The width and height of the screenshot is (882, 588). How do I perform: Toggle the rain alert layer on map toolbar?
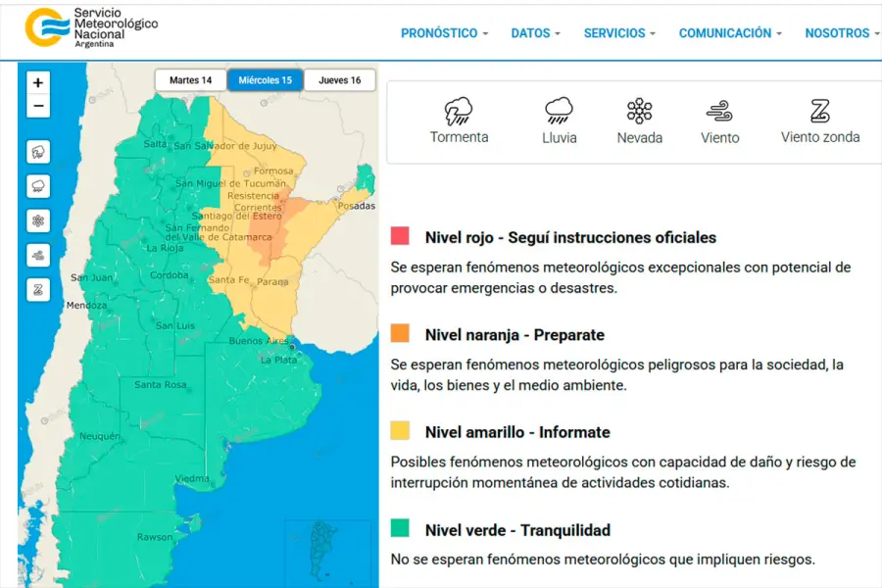(x=38, y=186)
